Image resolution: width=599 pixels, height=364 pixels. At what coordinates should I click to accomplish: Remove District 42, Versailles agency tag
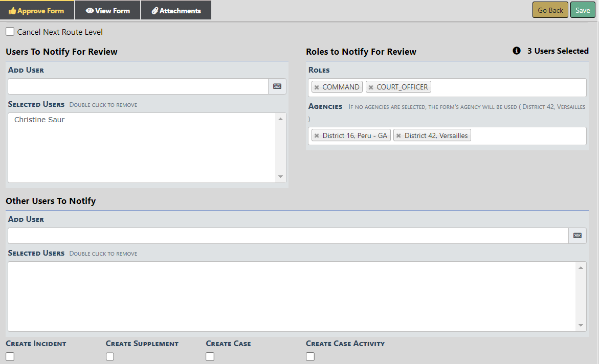tap(399, 136)
